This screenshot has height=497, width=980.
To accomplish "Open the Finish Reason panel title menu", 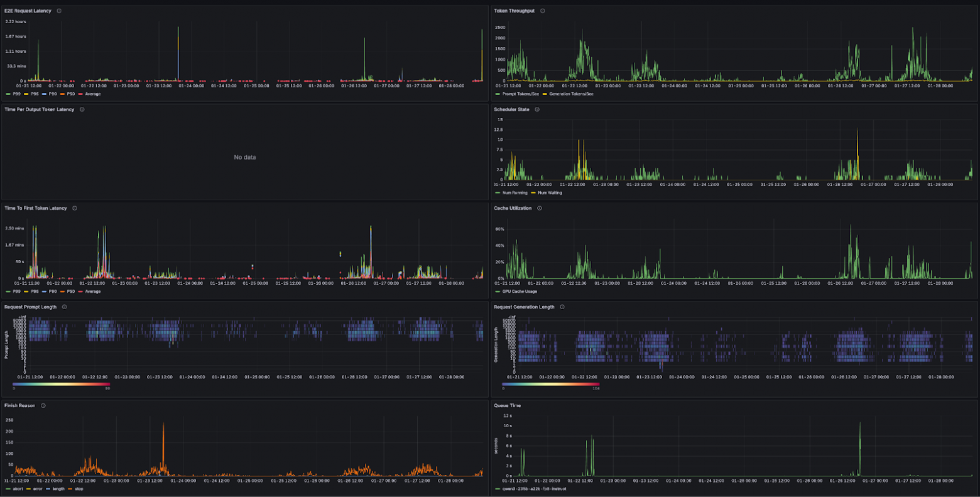I will tap(20, 405).
